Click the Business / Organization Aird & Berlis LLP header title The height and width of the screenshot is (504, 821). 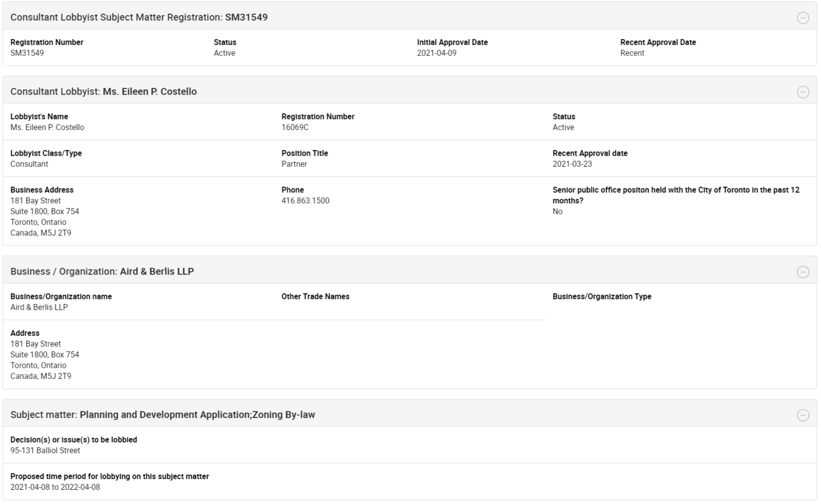pyautogui.click(x=102, y=271)
